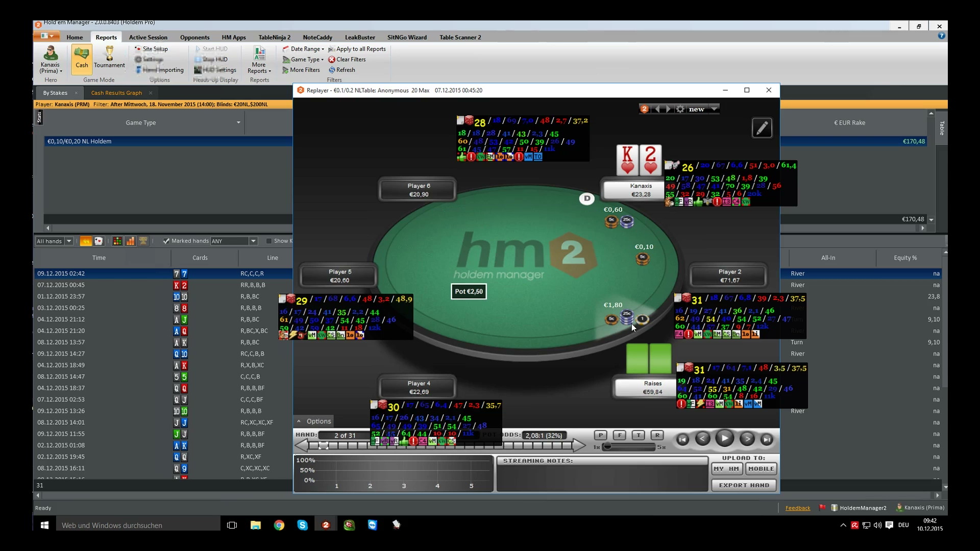Click the trophy icon in hands toolbar
The width and height of the screenshot is (980, 551).
tap(143, 241)
